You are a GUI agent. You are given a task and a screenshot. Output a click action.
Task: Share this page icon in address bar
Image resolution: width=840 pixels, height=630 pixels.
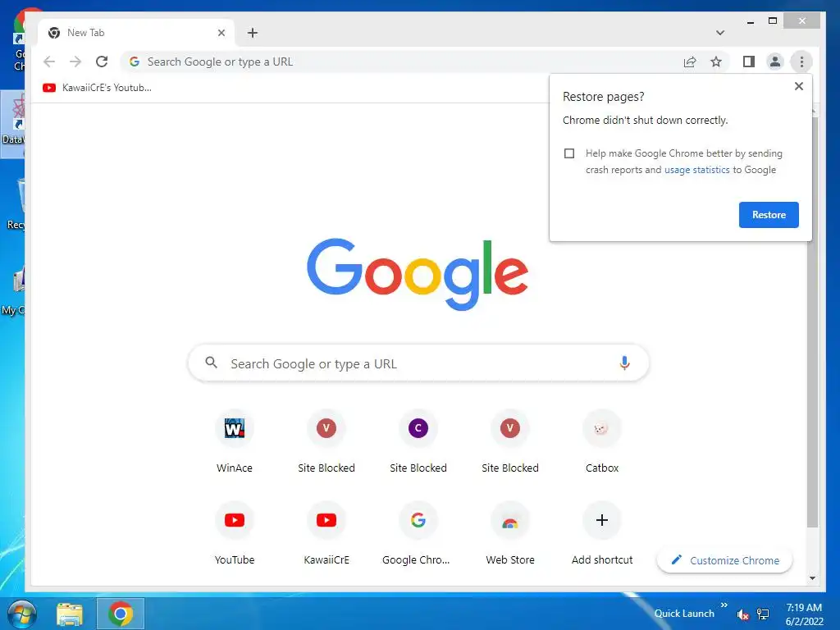(x=690, y=62)
